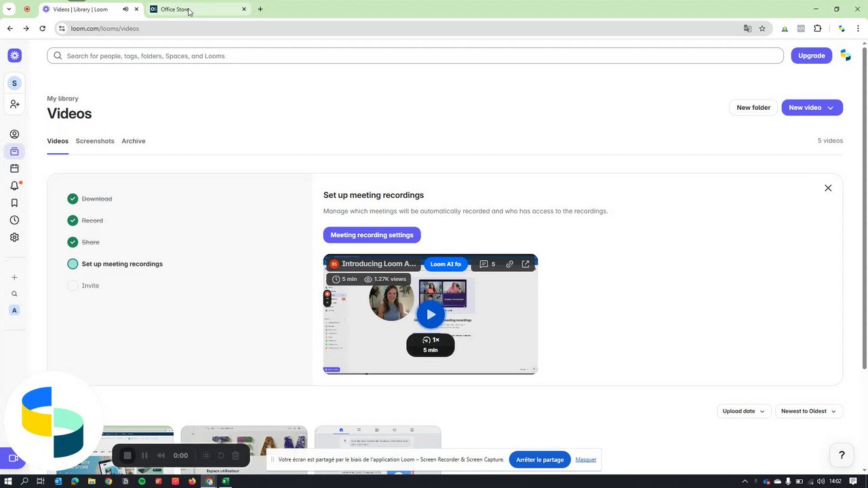Click the 1x playback speed badge
The width and height of the screenshot is (868, 488).
click(431, 340)
